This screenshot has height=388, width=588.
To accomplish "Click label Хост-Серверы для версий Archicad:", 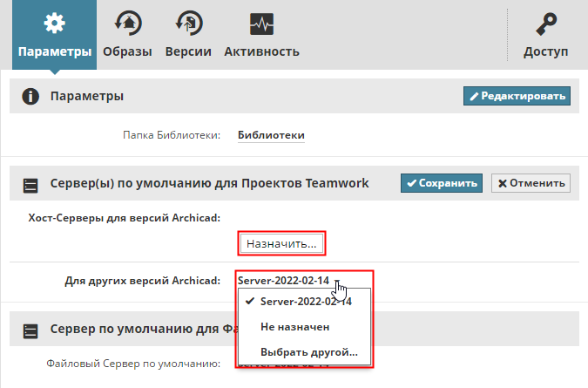I will pyautogui.click(x=124, y=218).
